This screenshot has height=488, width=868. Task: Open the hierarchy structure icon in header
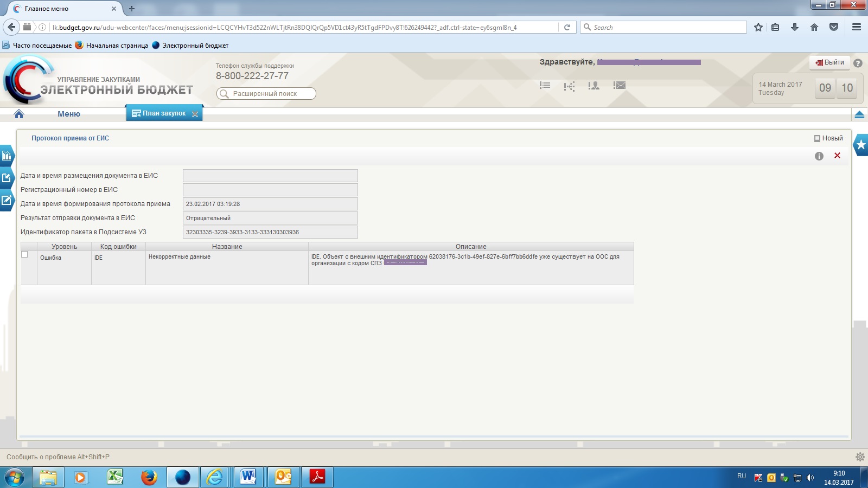(569, 86)
